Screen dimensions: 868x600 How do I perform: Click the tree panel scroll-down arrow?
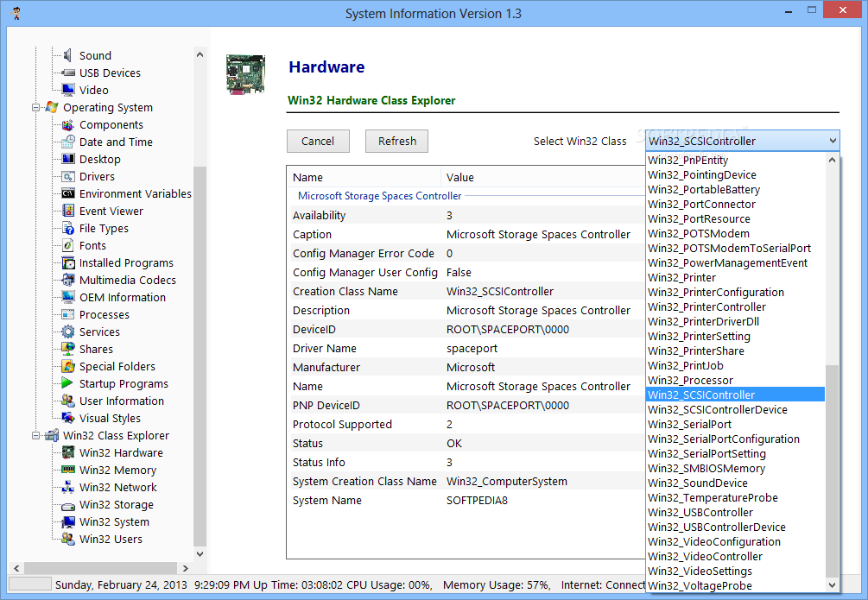click(200, 553)
